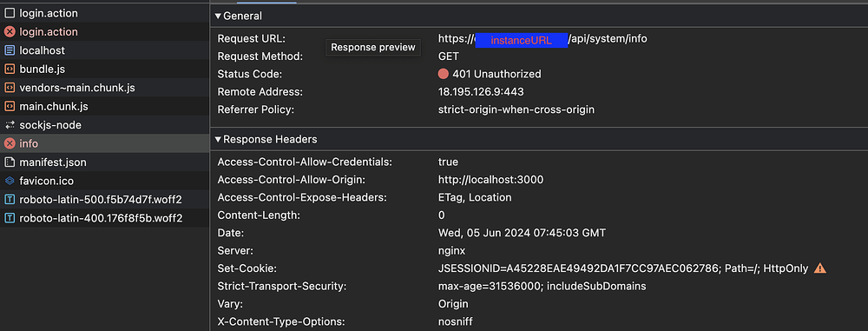The width and height of the screenshot is (868, 331).
Task: Select the manifest.json request
Action: point(105,162)
